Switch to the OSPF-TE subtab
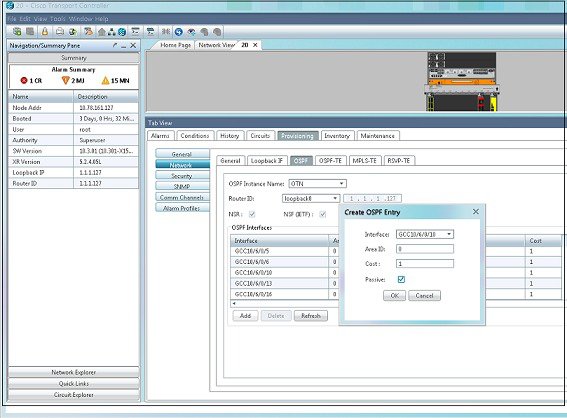The width and height of the screenshot is (567, 418). (x=331, y=161)
